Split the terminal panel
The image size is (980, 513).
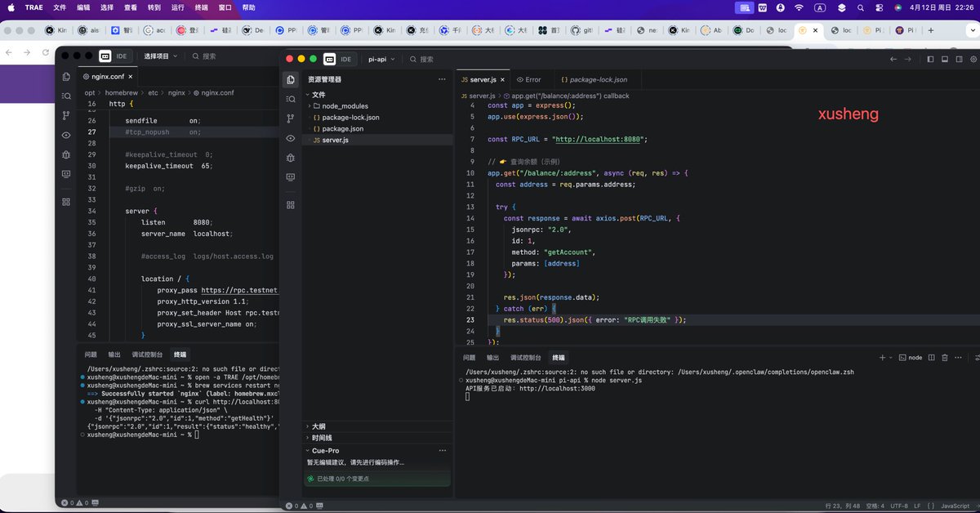pyautogui.click(x=932, y=358)
